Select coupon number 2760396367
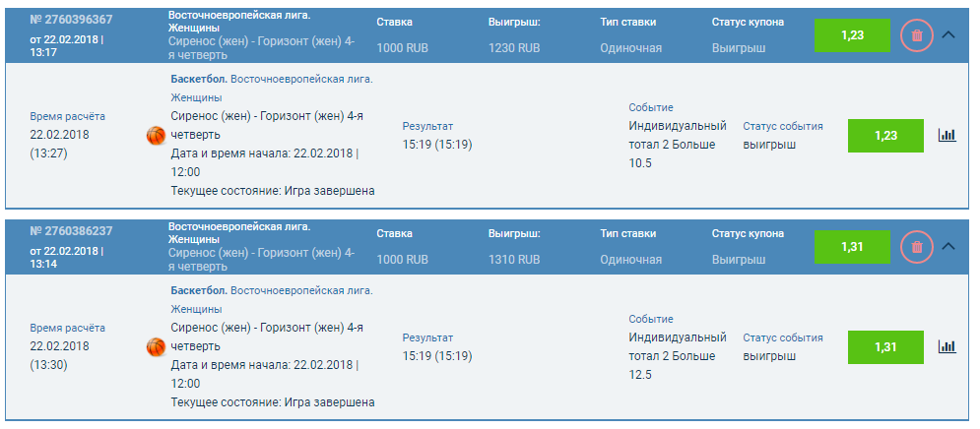Viewport: 980px width, 429px height. (x=71, y=20)
